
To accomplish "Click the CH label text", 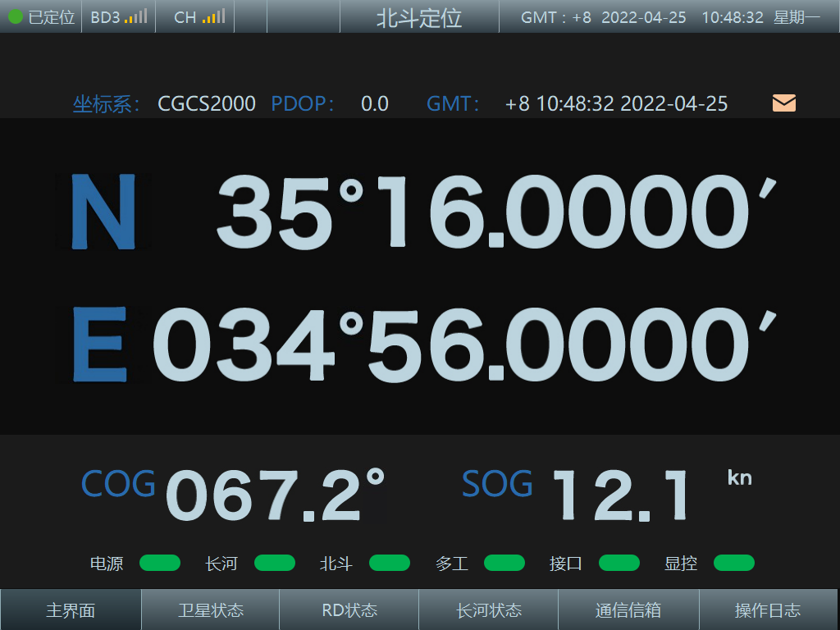I will [x=185, y=17].
